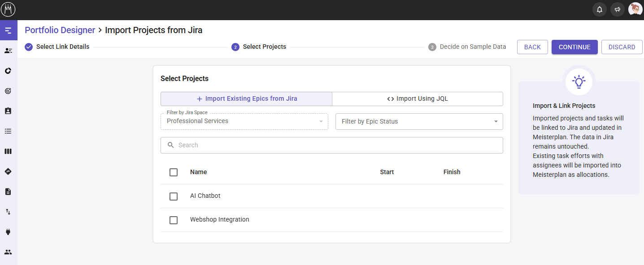Open the notifications bell

click(600, 9)
